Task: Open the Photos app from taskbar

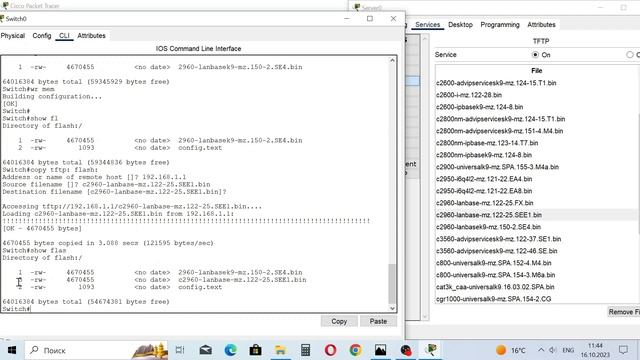Action: pyautogui.click(x=380, y=350)
